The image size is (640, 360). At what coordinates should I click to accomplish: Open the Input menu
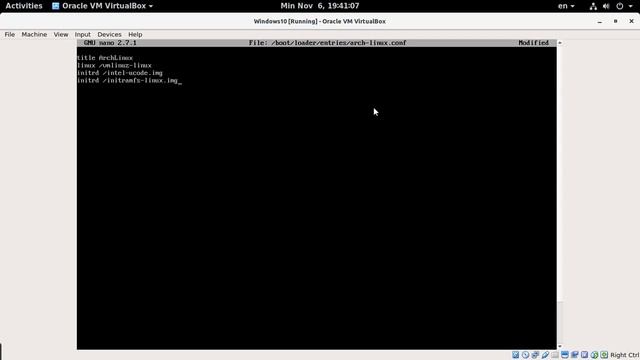(x=82, y=35)
